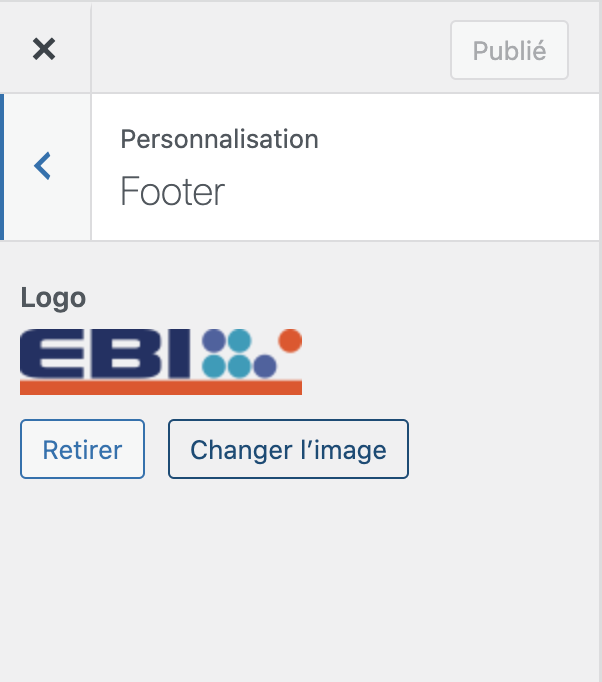Click the dark blue EBI lettering
602x682 pixels.
click(x=105, y=354)
